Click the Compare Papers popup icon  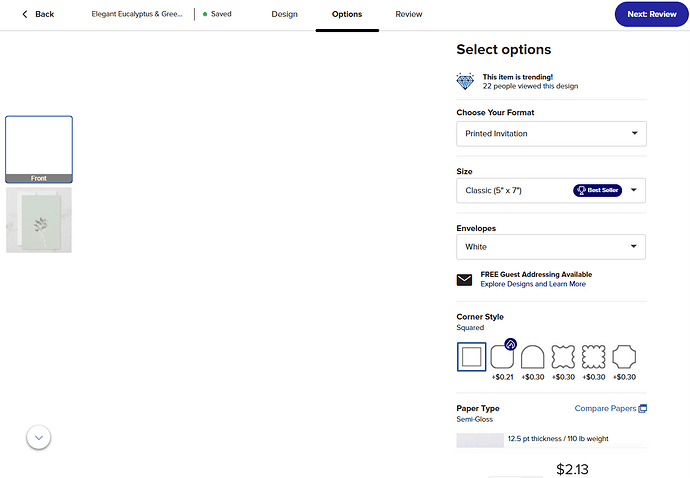tap(642, 408)
